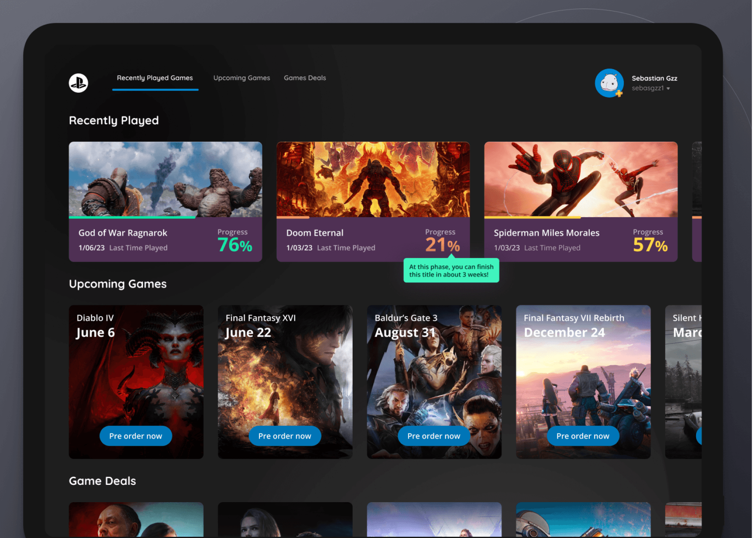The image size is (756, 538).
Task: Click the Baldur's Gate 3 title text
Action: tap(406, 318)
